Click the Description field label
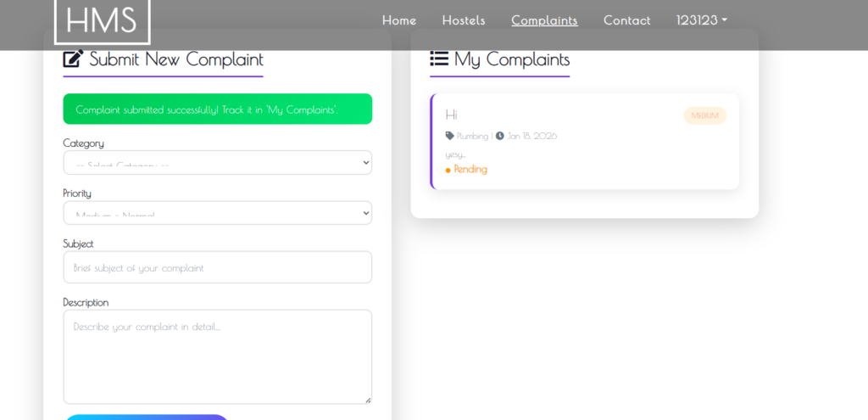The width and height of the screenshot is (868, 420). (x=86, y=303)
